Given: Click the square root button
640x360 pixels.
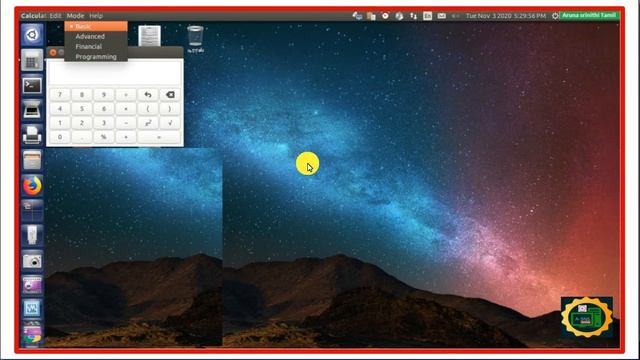Looking at the screenshot, I should click(x=170, y=123).
